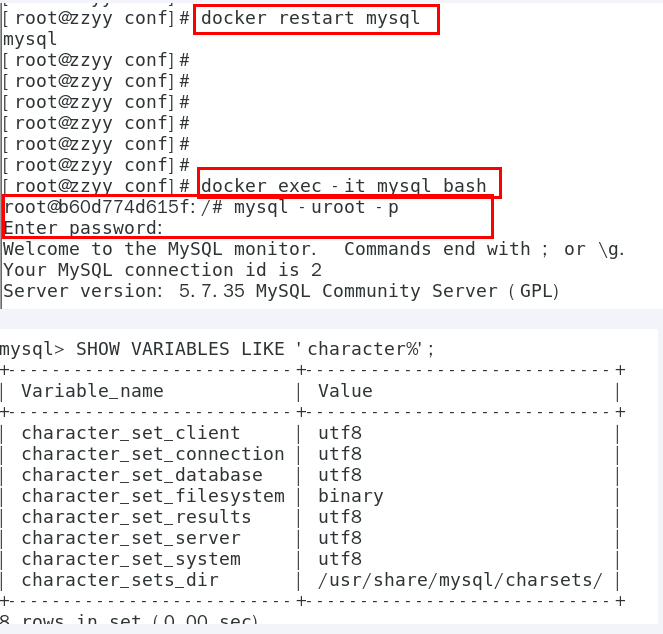Viewport: 663px width, 634px height.
Task: Click the 'Welcome to the MySQL monitor' line
Action: click(x=160, y=249)
